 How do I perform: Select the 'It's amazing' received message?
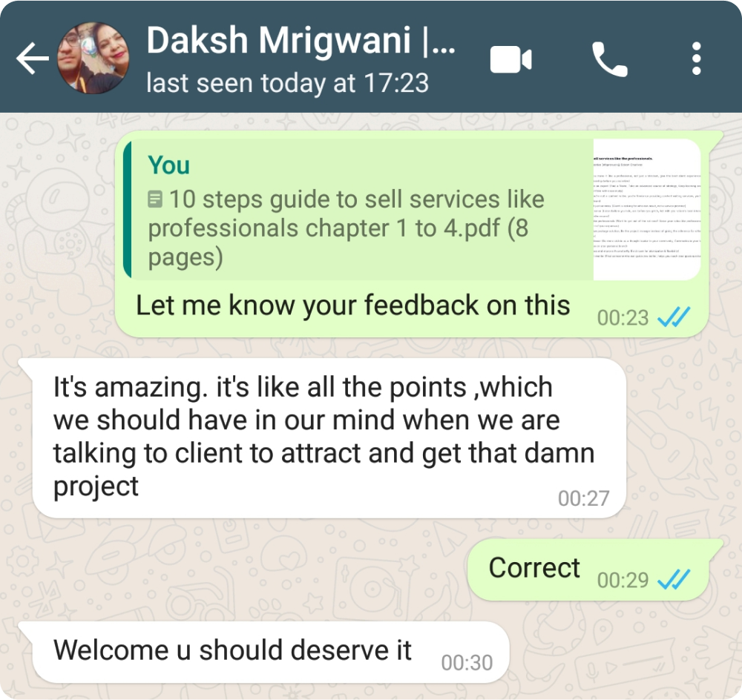pyautogui.click(x=329, y=438)
